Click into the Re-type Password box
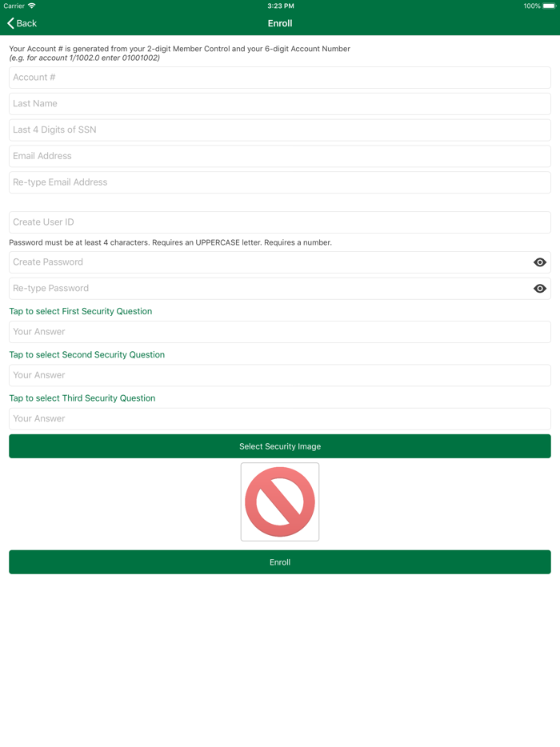Image resolution: width=560 pixels, height=747 pixels. [270, 289]
